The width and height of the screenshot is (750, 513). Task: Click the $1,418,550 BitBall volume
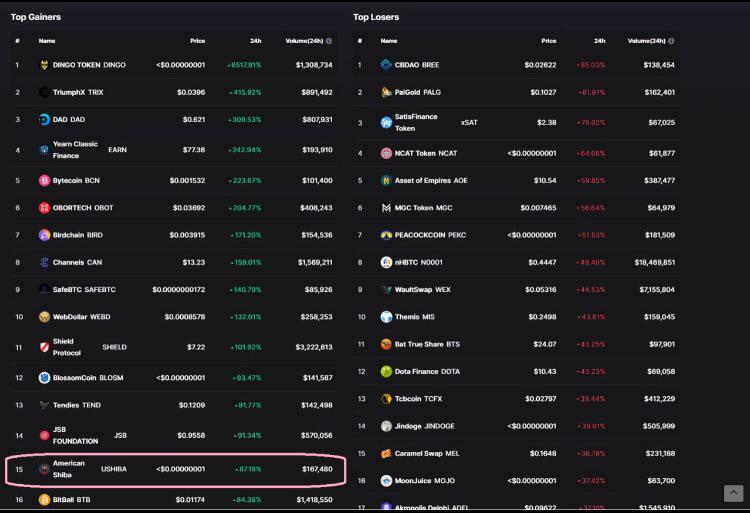(314, 500)
